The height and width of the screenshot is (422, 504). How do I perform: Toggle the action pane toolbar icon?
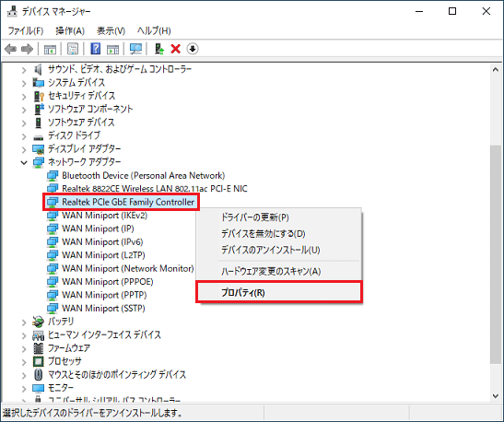[112, 49]
